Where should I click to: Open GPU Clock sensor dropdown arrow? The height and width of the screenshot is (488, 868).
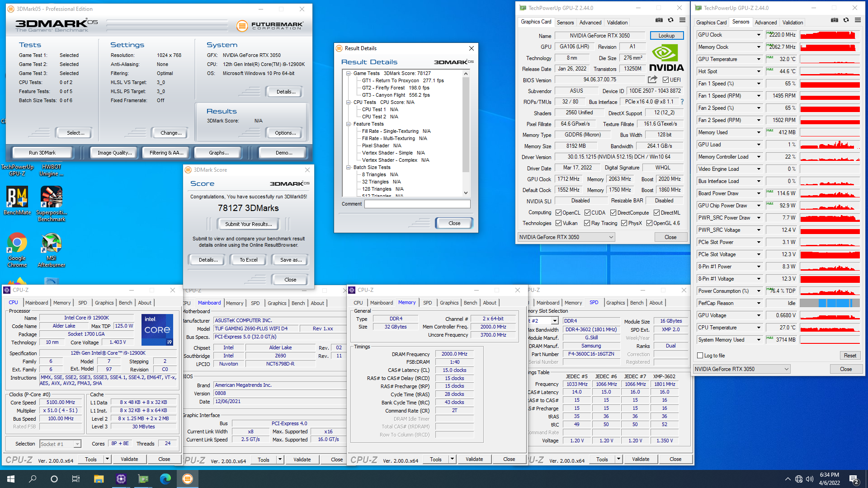(759, 35)
